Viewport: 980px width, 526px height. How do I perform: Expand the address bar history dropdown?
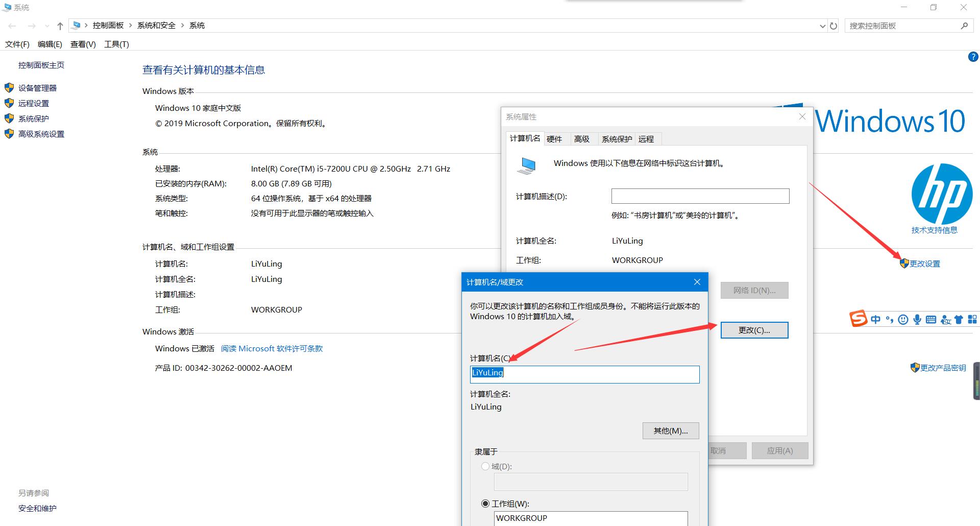tap(822, 26)
